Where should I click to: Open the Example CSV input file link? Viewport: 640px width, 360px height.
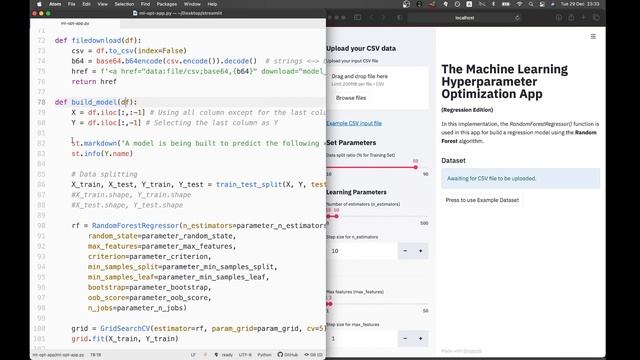point(354,123)
